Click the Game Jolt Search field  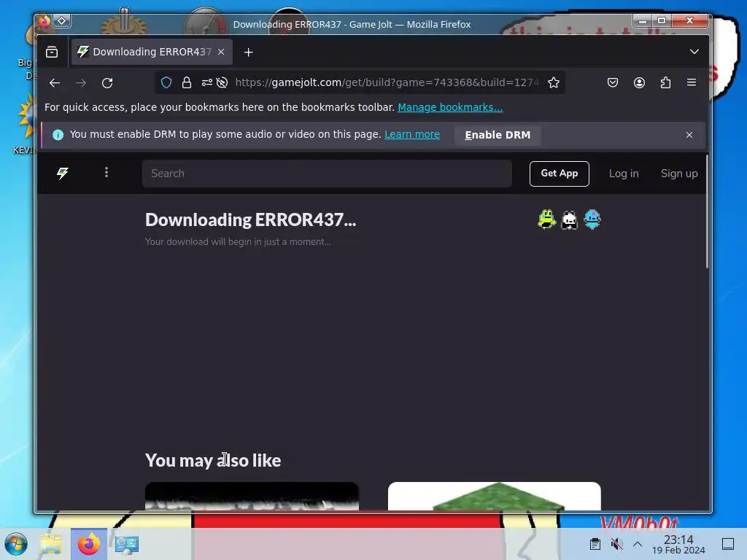[x=327, y=174]
